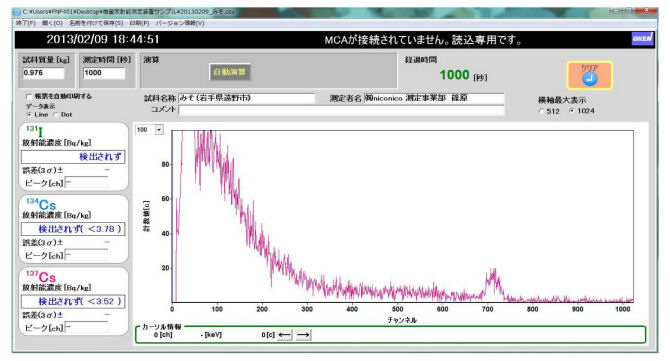Click the クリア clear button
The height and width of the screenshot is (361, 670).
coord(590,76)
